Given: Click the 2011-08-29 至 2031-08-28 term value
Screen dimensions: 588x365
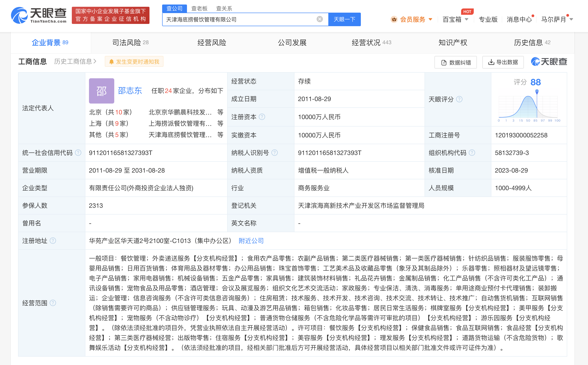Looking at the screenshot, I should [127, 170].
